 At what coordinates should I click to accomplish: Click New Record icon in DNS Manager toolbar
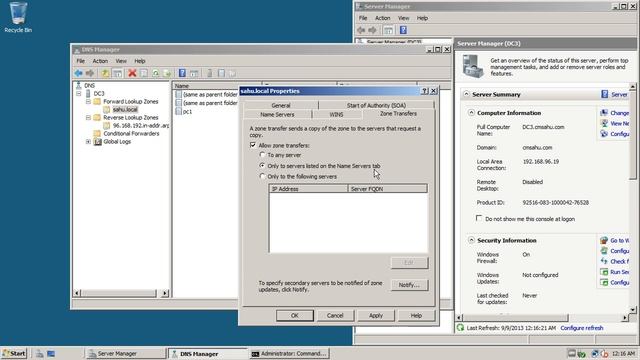(221, 73)
